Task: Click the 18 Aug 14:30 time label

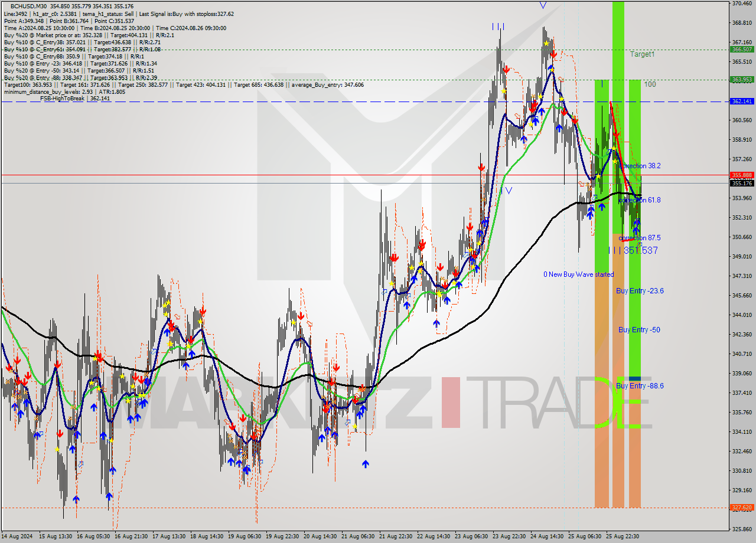Action: (207, 537)
